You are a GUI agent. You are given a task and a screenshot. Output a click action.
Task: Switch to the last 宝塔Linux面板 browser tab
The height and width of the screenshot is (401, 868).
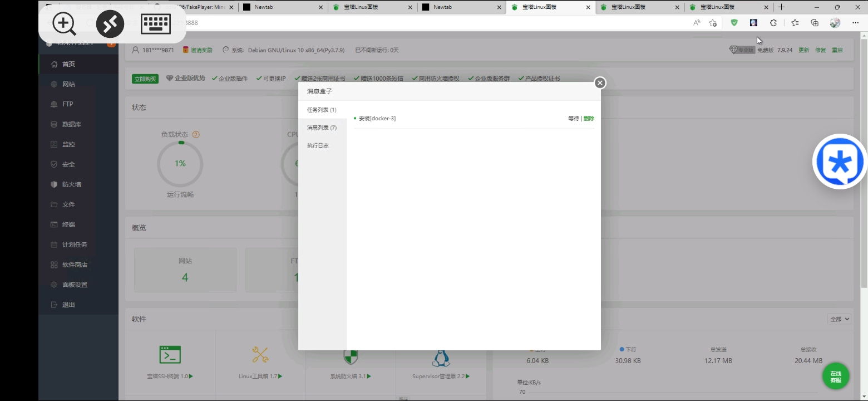coord(729,7)
